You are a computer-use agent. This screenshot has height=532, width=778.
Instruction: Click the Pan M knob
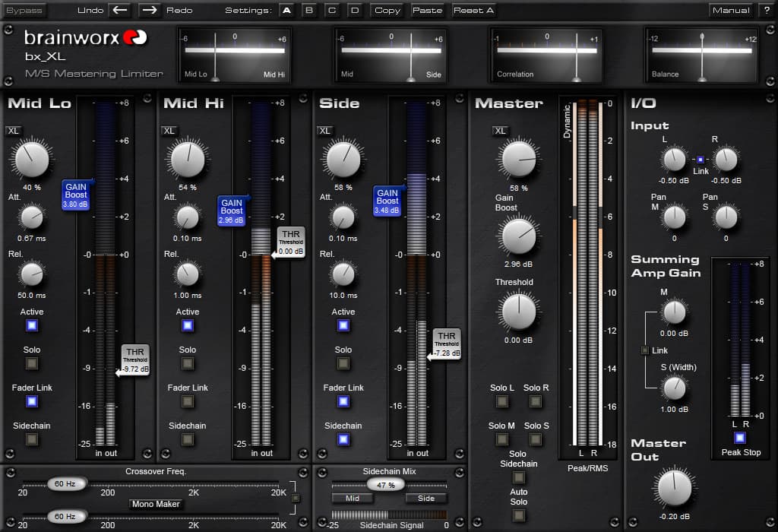(x=675, y=217)
